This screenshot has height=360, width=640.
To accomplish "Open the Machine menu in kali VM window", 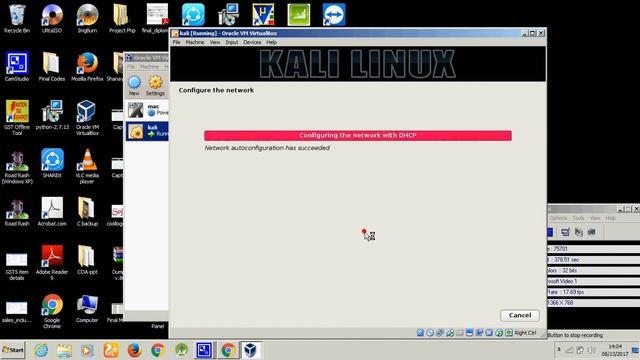I will 195,42.
